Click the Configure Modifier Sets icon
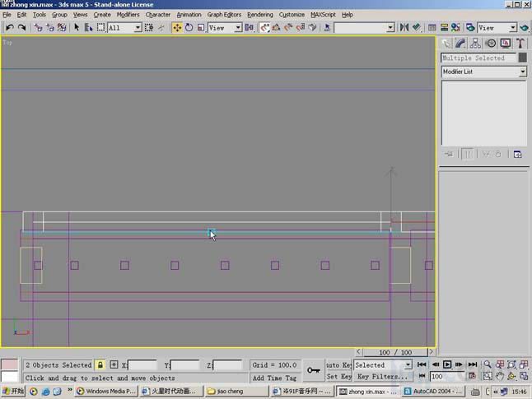This screenshot has height=399, width=532. point(518,154)
